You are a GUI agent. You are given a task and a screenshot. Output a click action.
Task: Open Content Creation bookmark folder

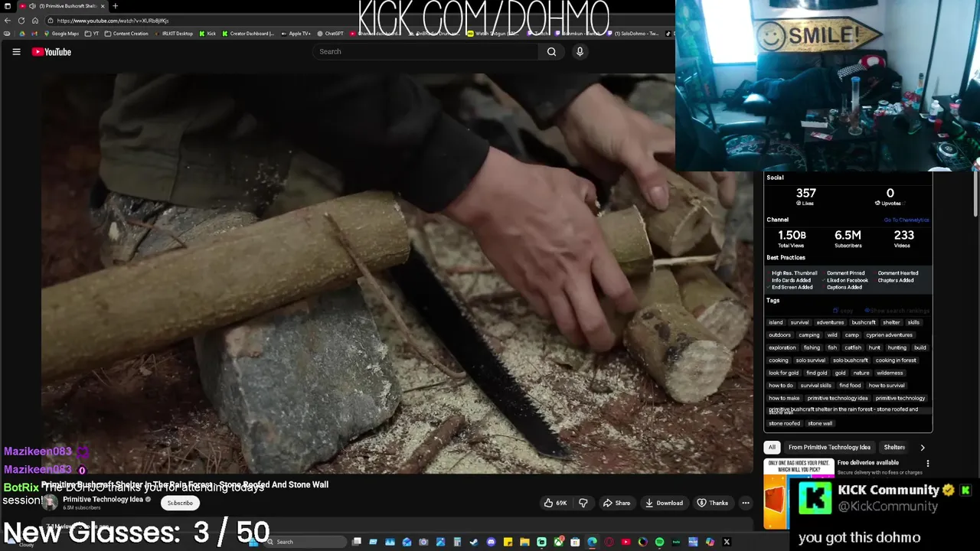[x=126, y=34]
